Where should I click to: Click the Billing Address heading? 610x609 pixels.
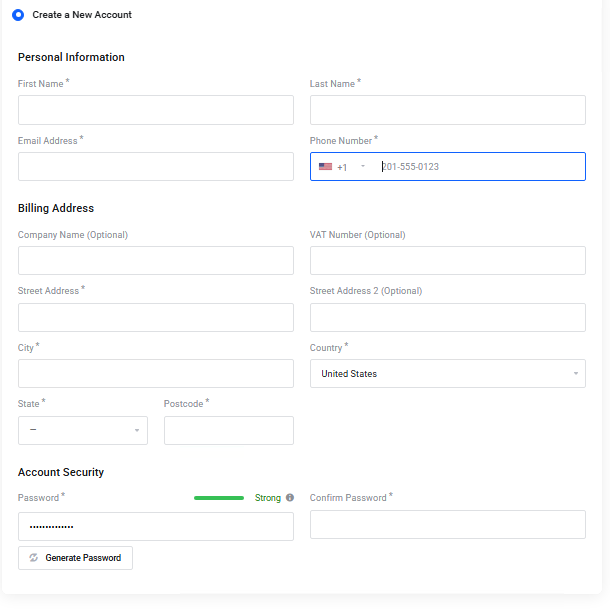pyautogui.click(x=56, y=208)
